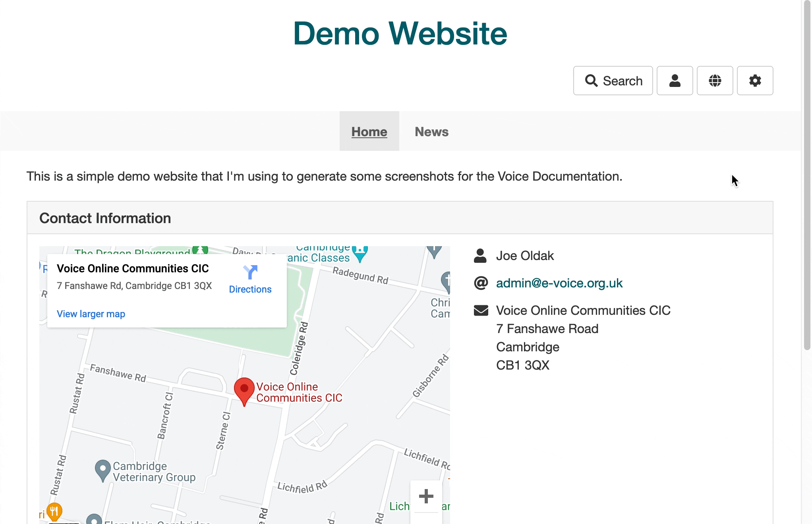Image resolution: width=812 pixels, height=524 pixels.
Task: Switch to the News navigation tab
Action: coord(431,131)
